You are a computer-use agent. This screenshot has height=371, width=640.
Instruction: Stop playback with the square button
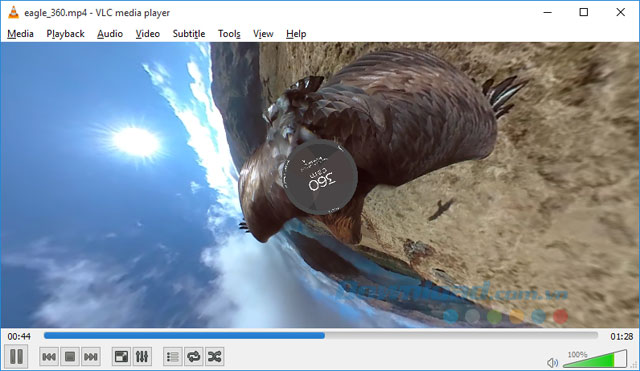(x=70, y=357)
